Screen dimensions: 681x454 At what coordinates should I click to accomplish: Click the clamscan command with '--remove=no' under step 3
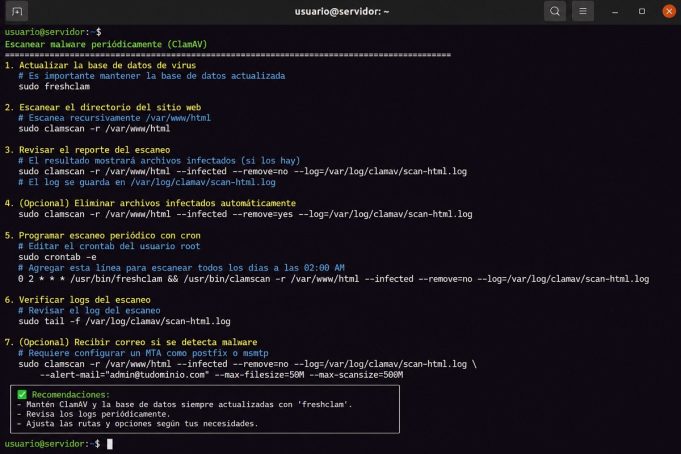click(x=242, y=171)
